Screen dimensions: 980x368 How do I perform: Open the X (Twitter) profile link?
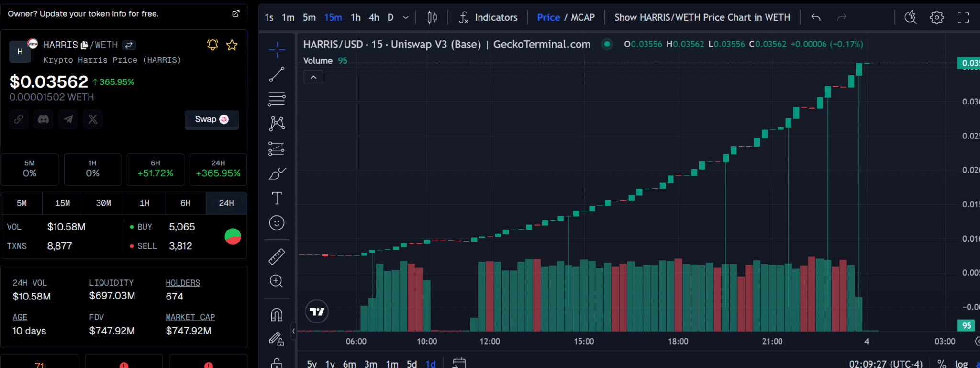[x=93, y=119]
